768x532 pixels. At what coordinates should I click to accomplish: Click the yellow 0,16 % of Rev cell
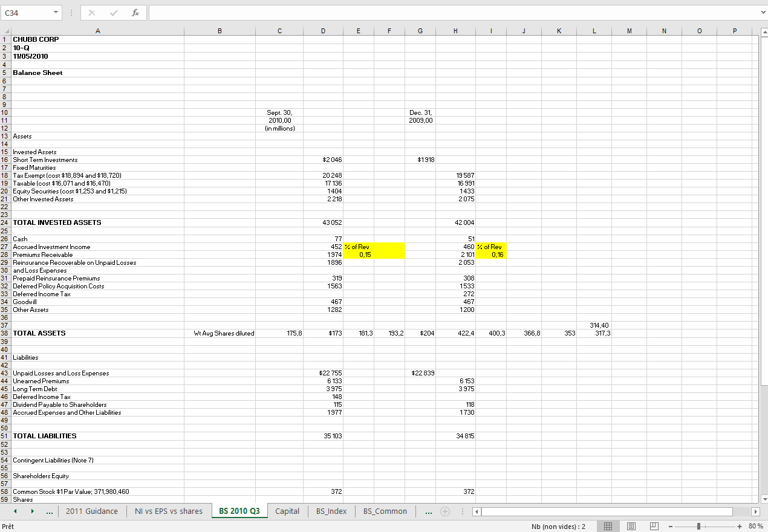492,255
